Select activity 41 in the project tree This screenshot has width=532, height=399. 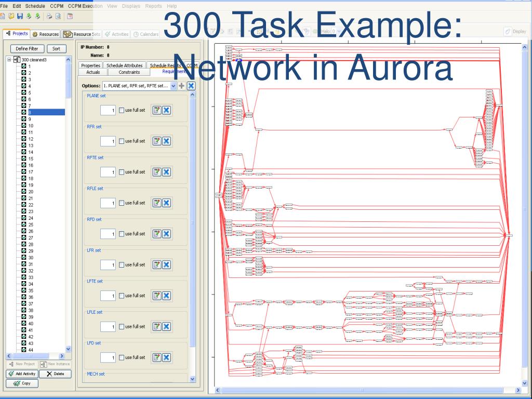31,330
